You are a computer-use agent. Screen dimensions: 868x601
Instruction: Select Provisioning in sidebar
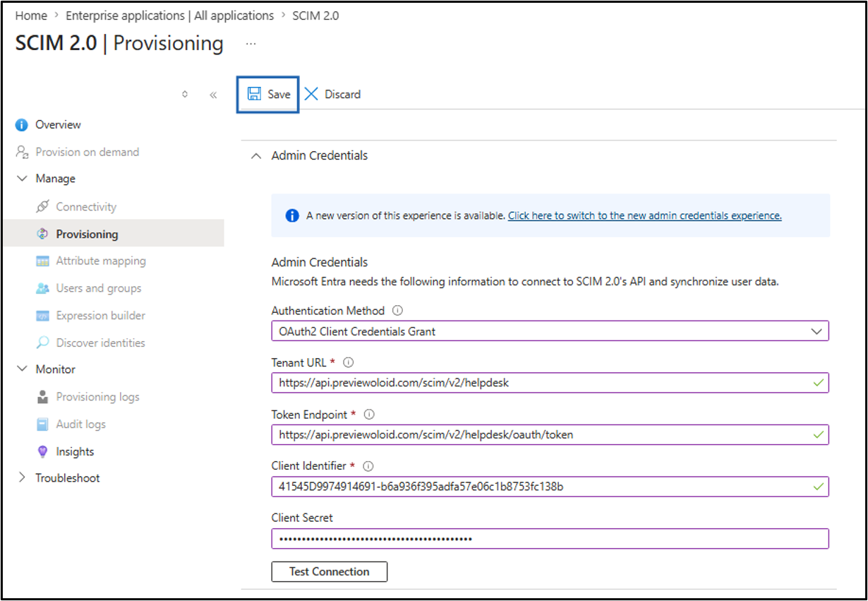113,234
